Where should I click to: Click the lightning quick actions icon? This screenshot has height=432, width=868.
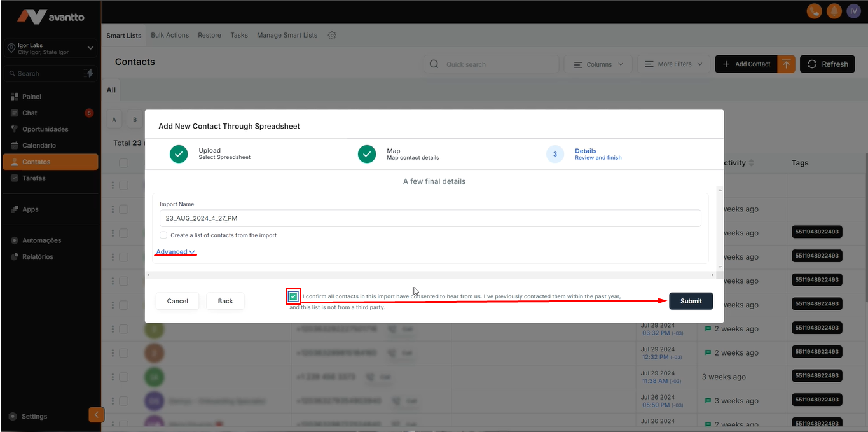pos(90,73)
